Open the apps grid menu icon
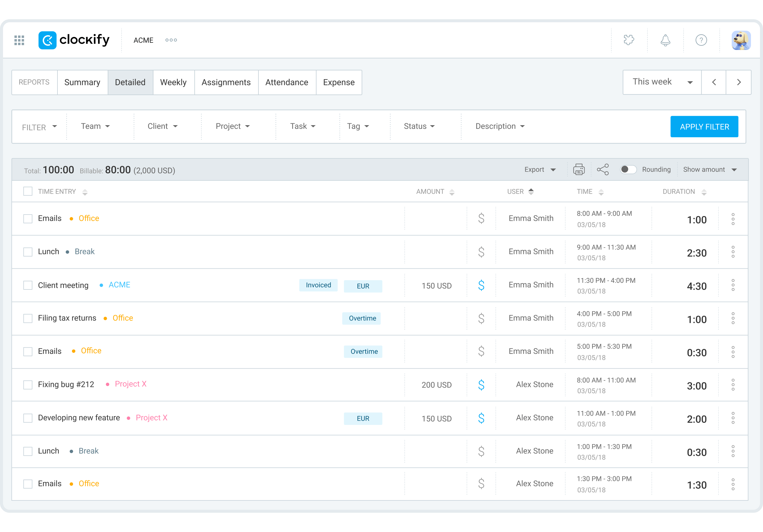 coord(19,40)
